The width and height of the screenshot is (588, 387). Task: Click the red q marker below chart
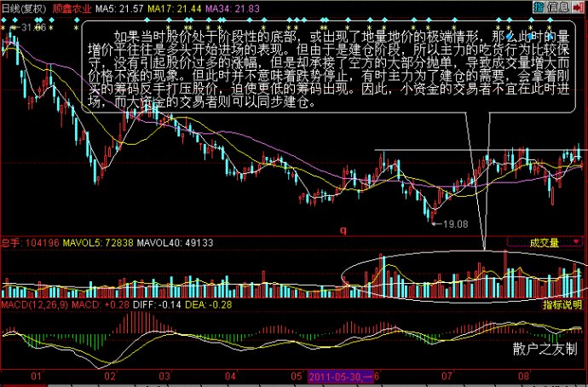[343, 231]
